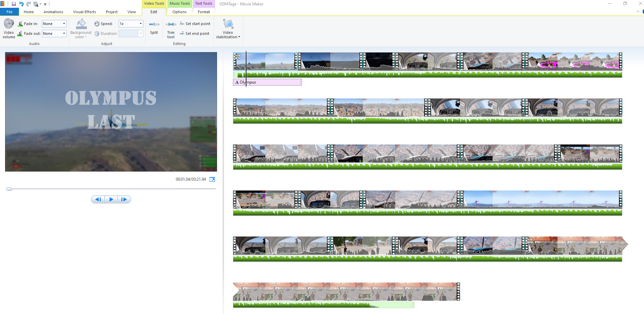Image resolution: width=644 pixels, height=314 pixels.
Task: Open the Video volume speaker control
Action: point(9,29)
